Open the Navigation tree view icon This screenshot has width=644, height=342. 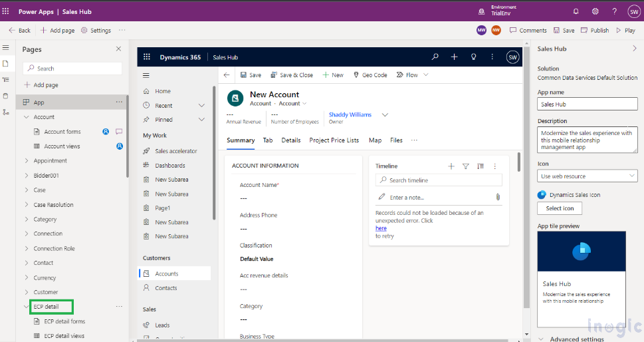coord(6,80)
